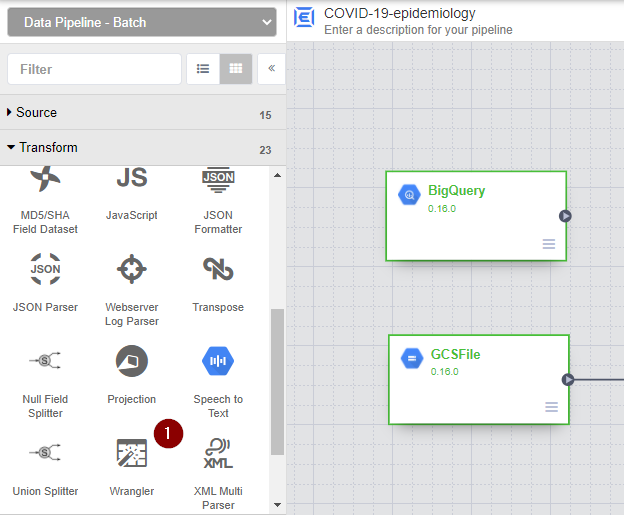This screenshot has height=515, width=624.
Task: Click the pipeline description placeholder text
Action: click(x=418, y=30)
